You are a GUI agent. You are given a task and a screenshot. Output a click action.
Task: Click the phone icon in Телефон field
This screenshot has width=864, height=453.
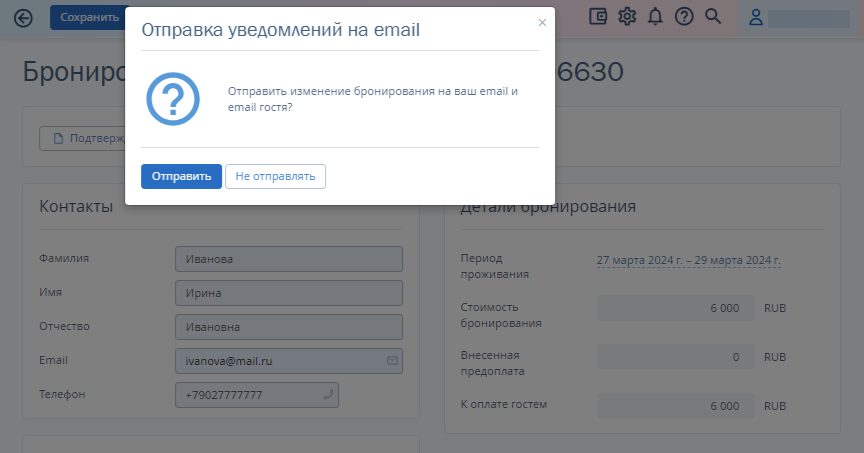pyautogui.click(x=328, y=395)
